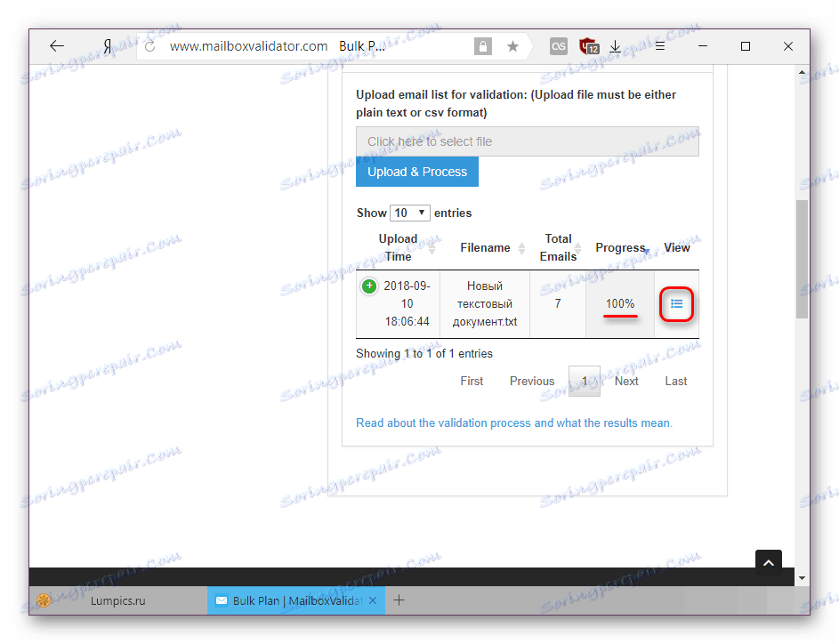Open the red shield blocker extension
This screenshot has height=644, width=839.
click(589, 46)
